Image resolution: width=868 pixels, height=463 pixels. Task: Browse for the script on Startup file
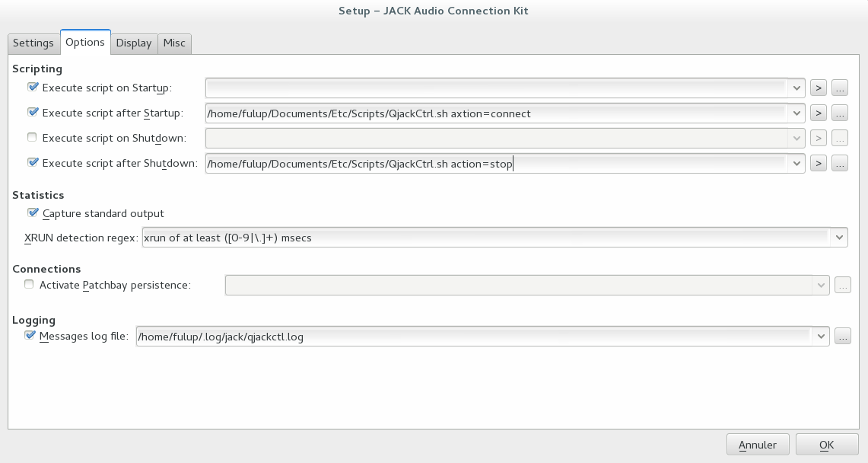click(840, 88)
